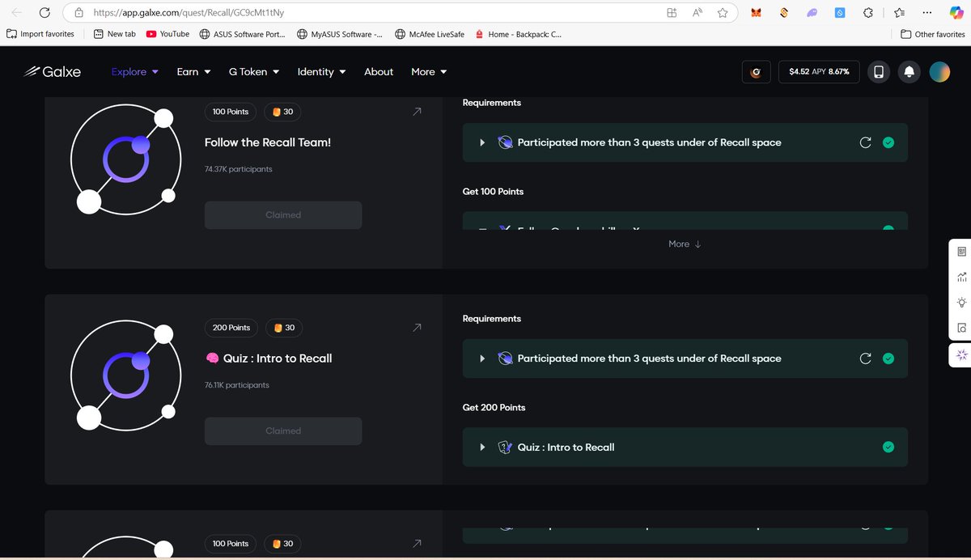Click the orange link-shaped extension icon
This screenshot has height=560, width=971.
point(784,13)
